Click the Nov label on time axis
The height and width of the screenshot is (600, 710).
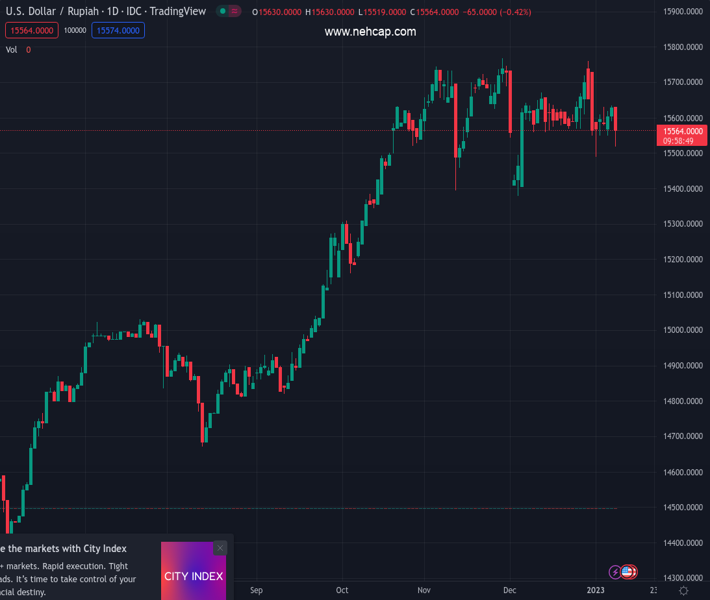(x=424, y=590)
